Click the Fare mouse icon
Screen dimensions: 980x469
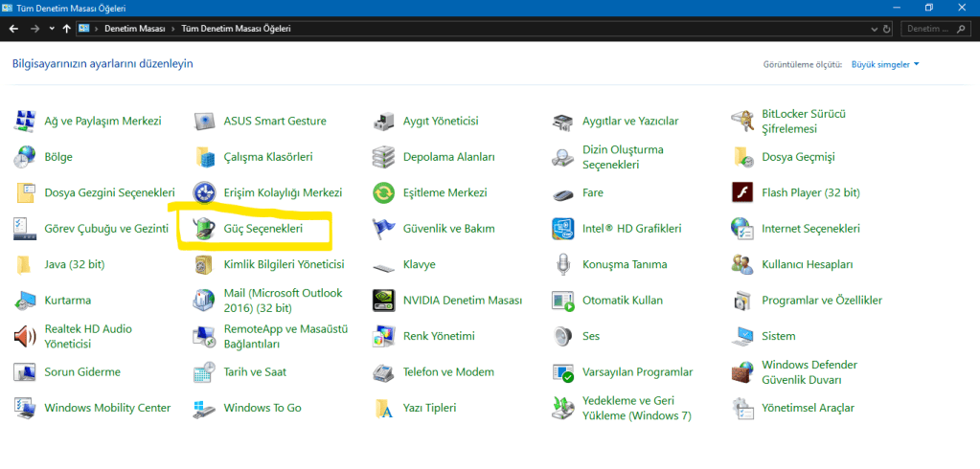click(563, 192)
